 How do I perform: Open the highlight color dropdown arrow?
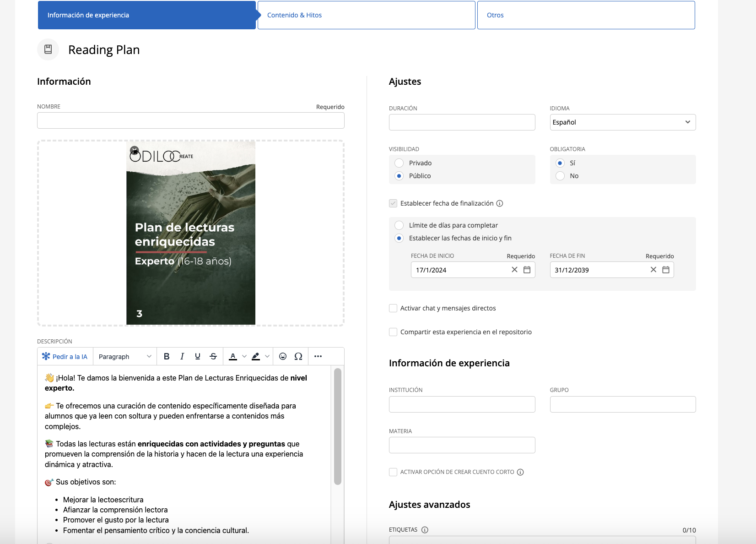[267, 357]
